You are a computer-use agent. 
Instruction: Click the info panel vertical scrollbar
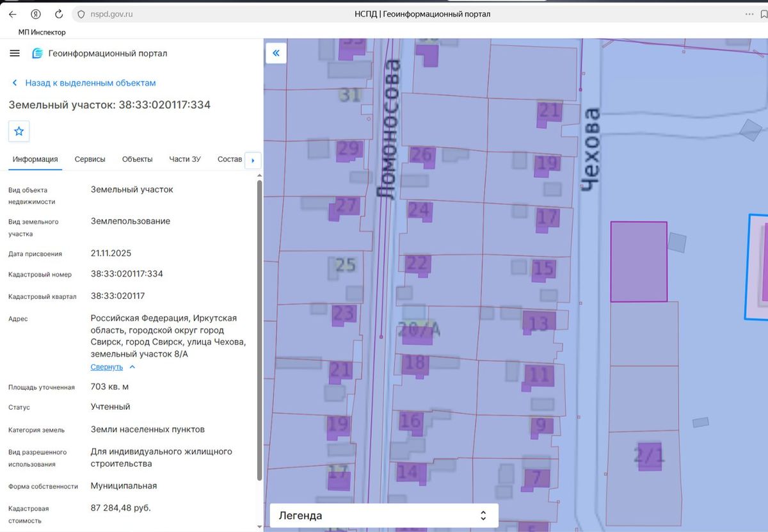(x=259, y=330)
